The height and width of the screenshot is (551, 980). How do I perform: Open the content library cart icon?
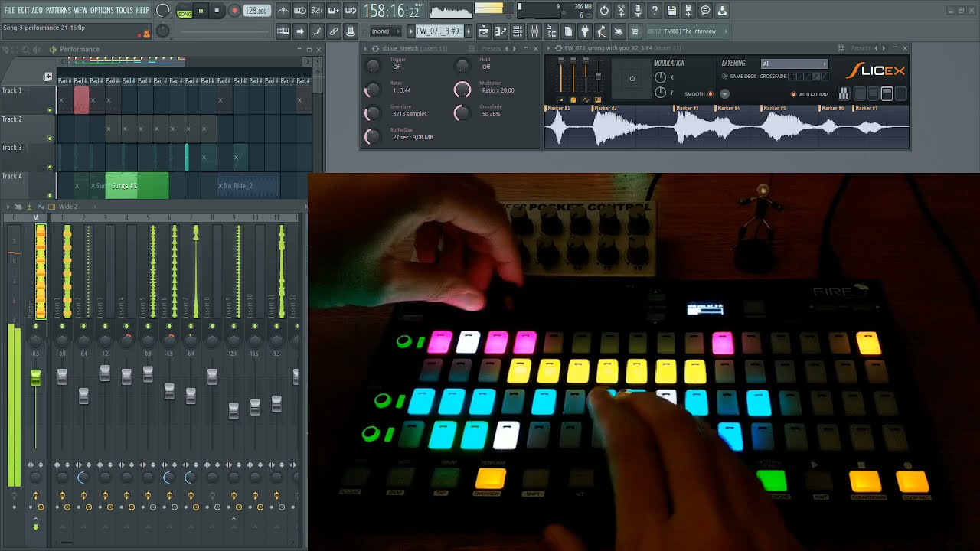[635, 31]
